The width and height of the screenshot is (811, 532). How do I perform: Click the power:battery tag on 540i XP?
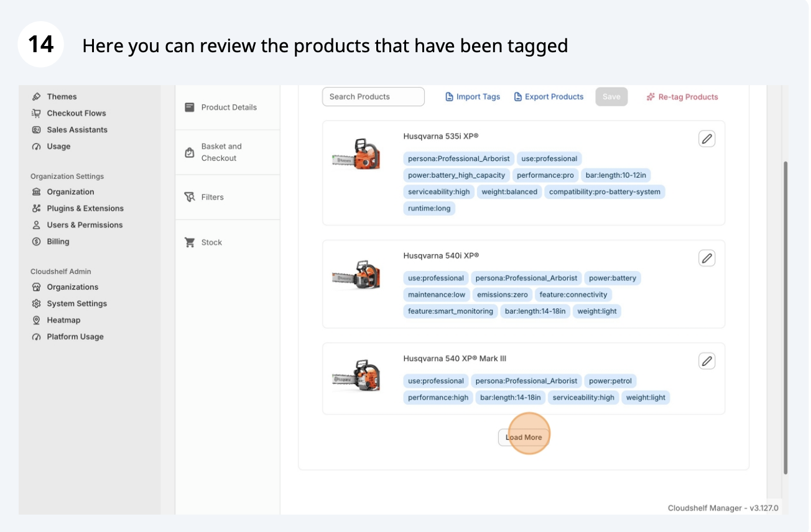tap(613, 278)
